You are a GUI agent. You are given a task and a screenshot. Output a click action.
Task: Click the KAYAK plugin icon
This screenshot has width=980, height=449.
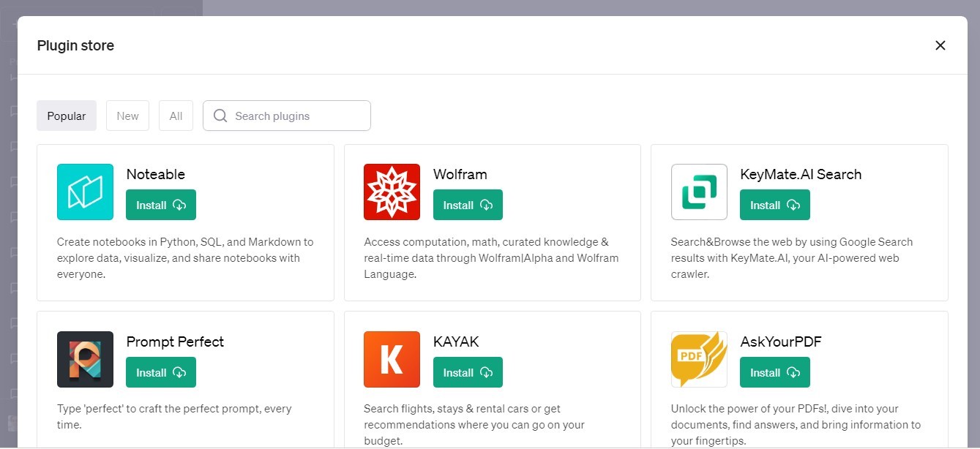tap(392, 359)
